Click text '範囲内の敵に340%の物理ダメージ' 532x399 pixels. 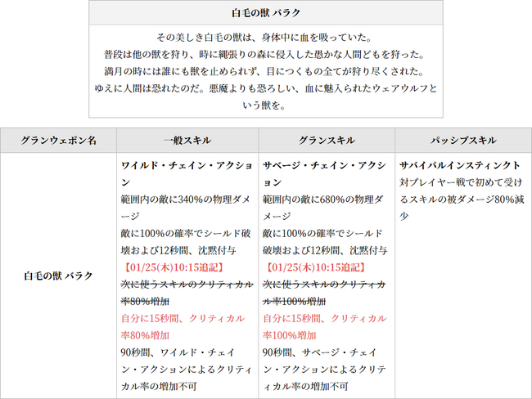click(x=186, y=208)
